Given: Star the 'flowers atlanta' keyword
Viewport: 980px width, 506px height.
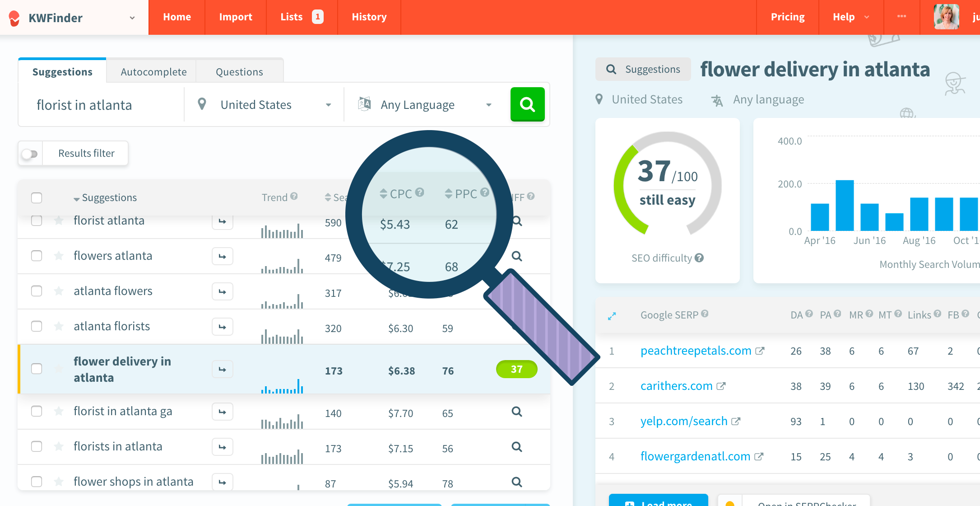Looking at the screenshot, I should click(x=59, y=256).
